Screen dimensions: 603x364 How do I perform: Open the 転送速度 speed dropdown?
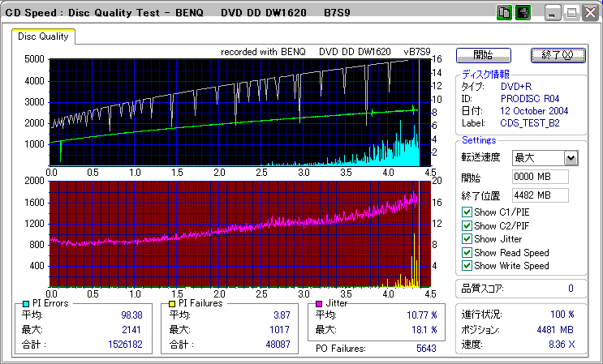point(570,158)
